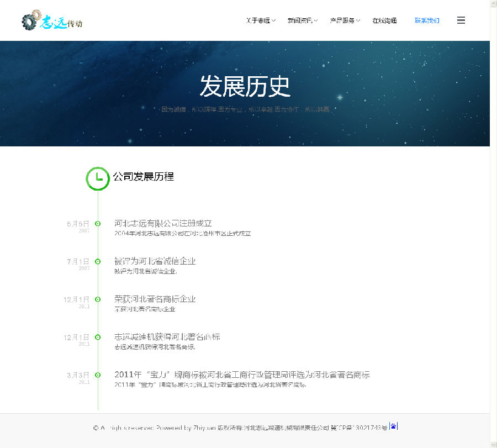Open 荣获河北著名商标企业 entry
497x448 pixels.
tap(155, 299)
